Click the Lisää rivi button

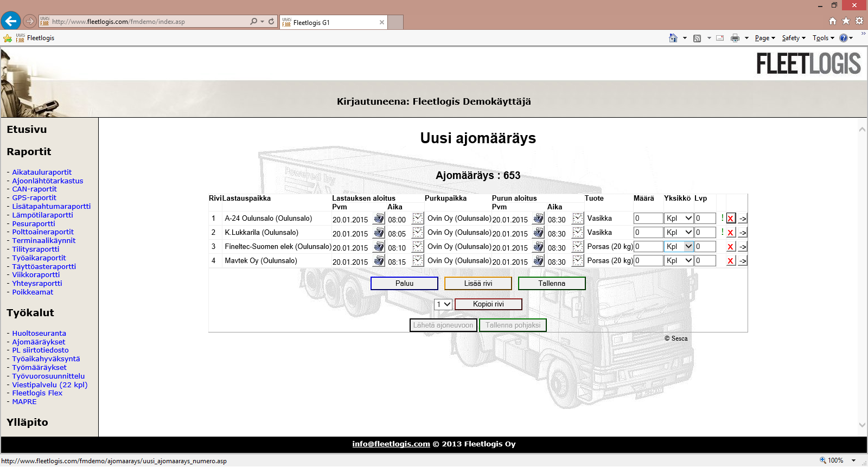click(x=478, y=283)
